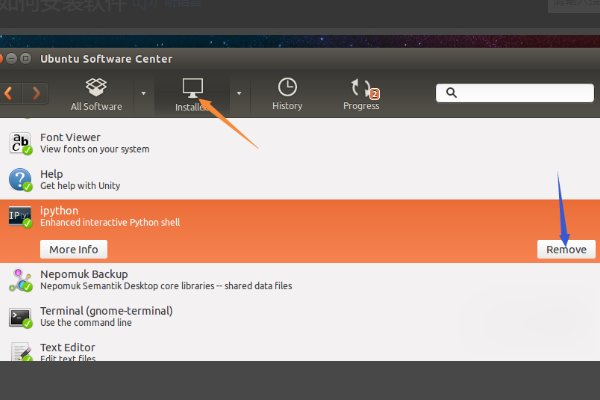
Task: Open the All Software section
Action: point(97,93)
